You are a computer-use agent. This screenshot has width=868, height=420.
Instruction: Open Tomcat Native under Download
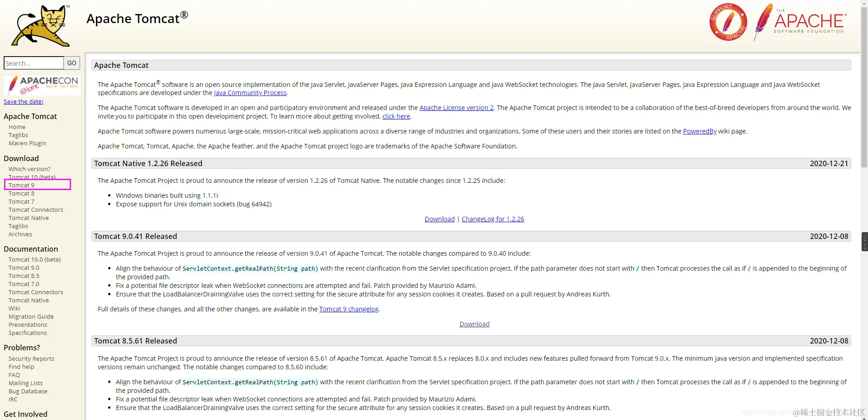[x=29, y=218]
